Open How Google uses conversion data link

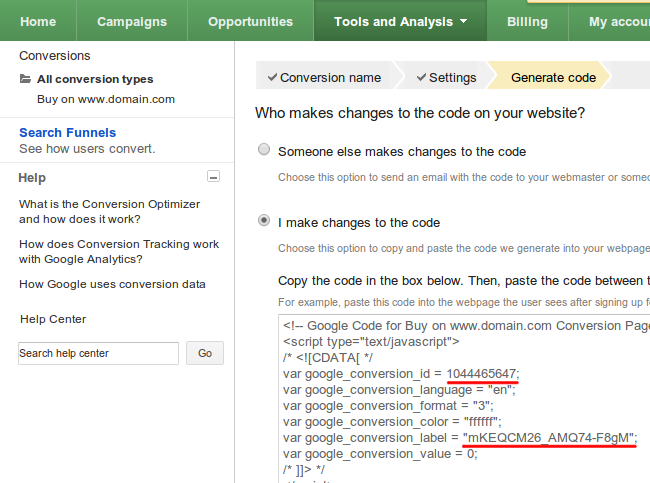tap(112, 284)
